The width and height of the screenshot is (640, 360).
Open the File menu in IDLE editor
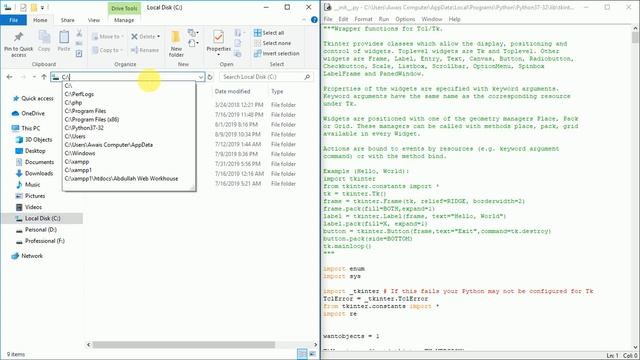[x=328, y=19]
